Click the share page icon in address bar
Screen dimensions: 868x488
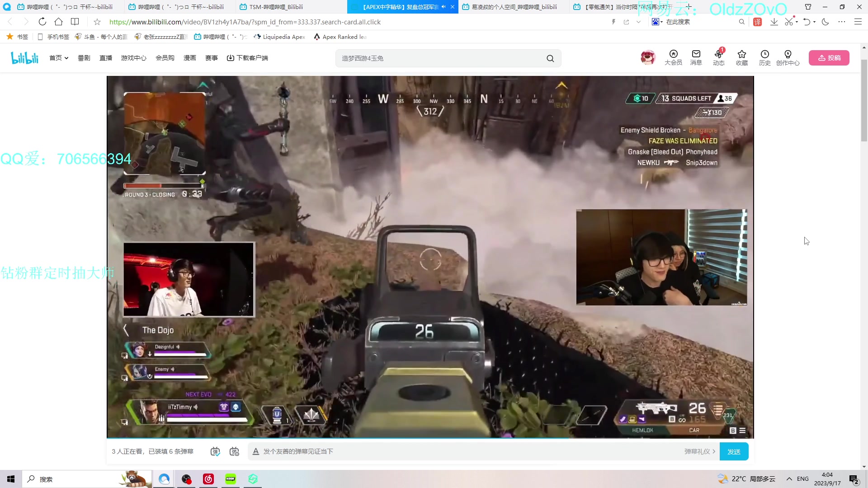pyautogui.click(x=626, y=22)
